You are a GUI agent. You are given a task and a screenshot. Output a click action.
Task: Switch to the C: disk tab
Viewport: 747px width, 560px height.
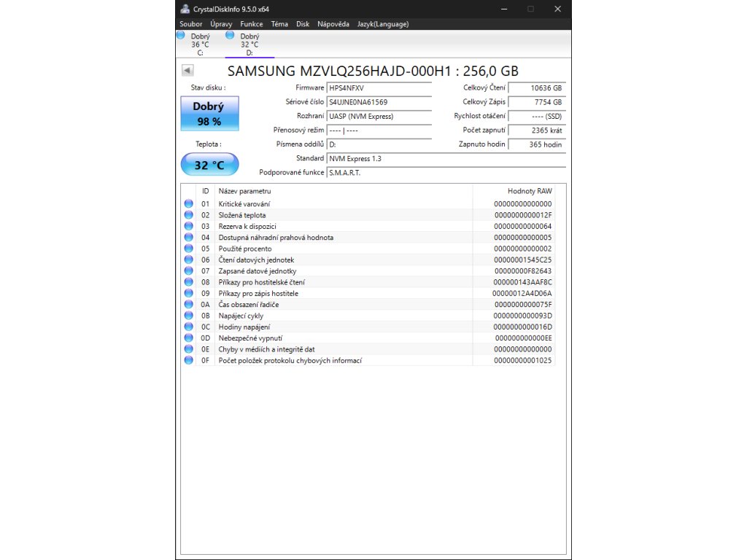click(x=200, y=44)
